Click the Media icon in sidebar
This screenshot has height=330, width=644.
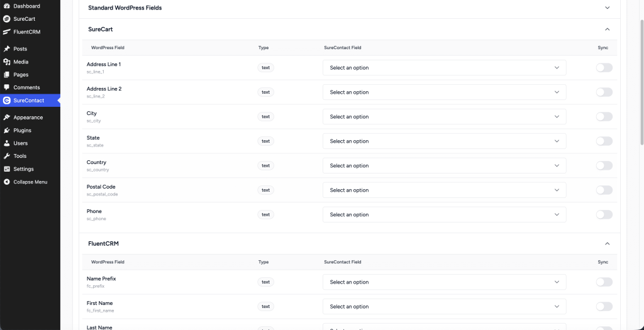tap(6, 62)
